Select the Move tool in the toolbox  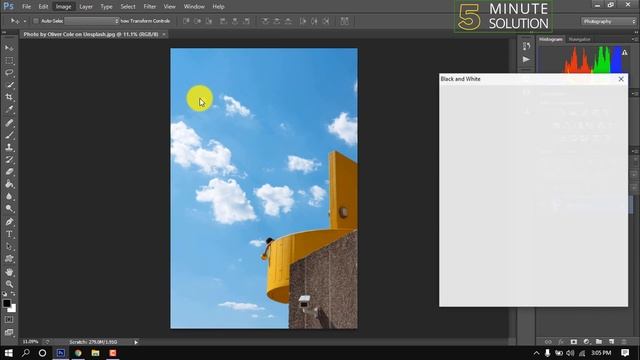(9, 48)
